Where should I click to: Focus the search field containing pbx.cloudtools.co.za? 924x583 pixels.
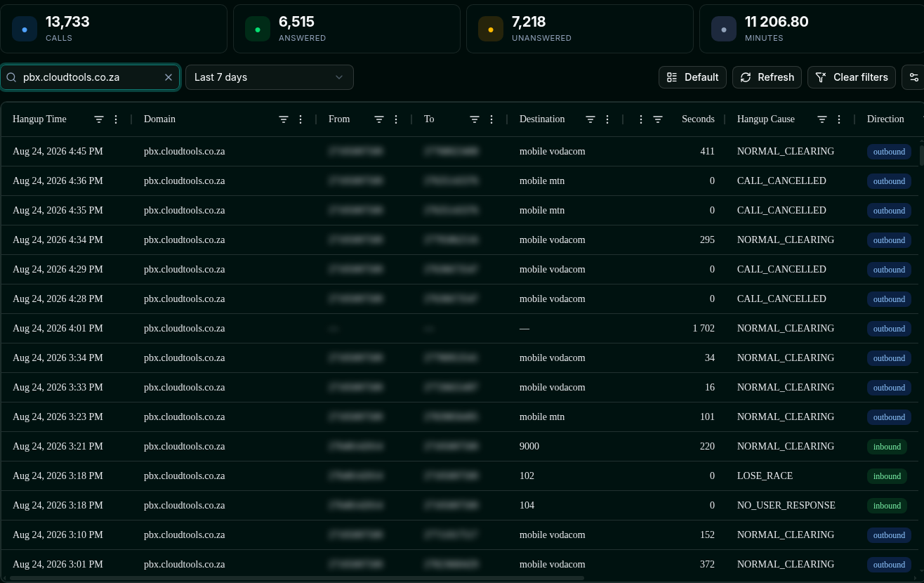pyautogui.click(x=90, y=77)
